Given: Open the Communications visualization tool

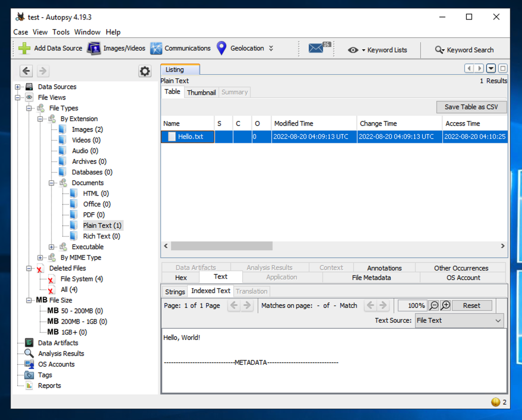Looking at the screenshot, I should [181, 49].
